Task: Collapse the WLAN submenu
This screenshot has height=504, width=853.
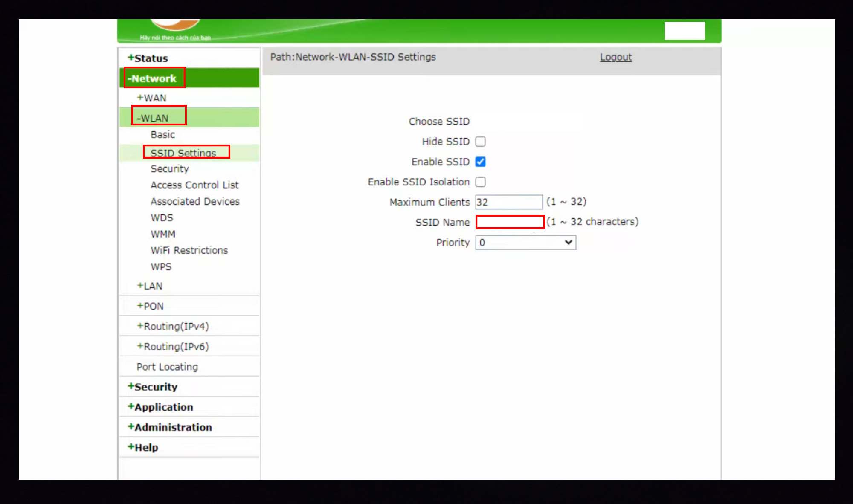Action: pyautogui.click(x=153, y=118)
